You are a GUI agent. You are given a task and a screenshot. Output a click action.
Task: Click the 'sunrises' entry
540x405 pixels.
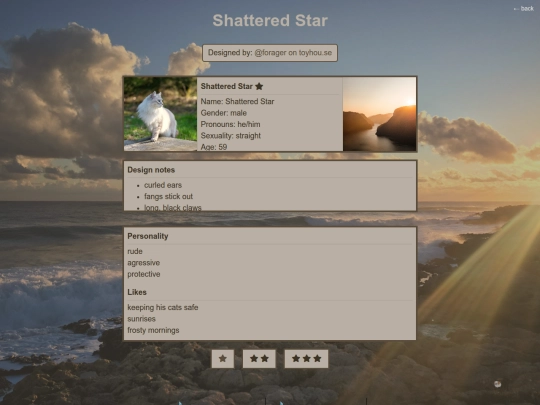tap(141, 319)
